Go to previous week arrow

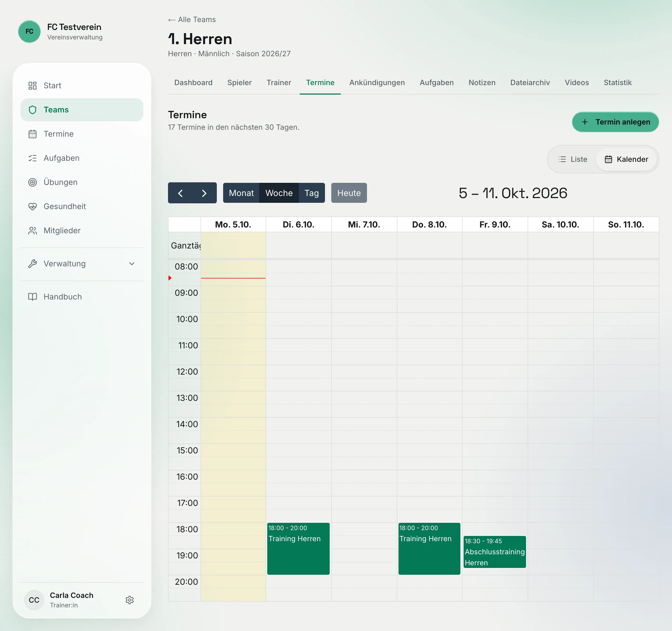180,193
